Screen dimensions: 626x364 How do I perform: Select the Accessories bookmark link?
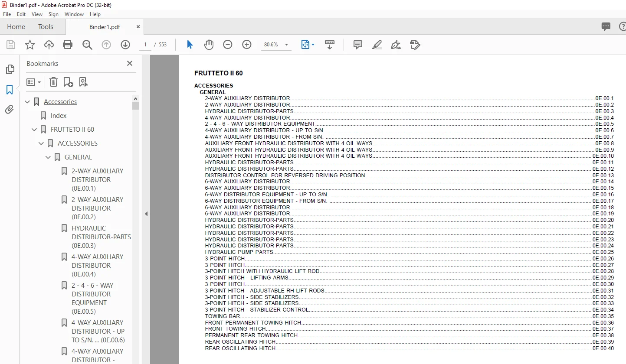[60, 102]
